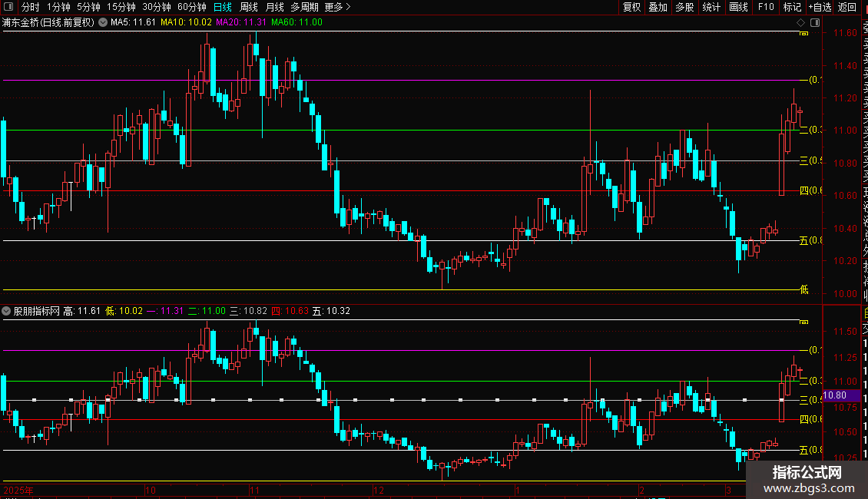Screen dimensions: 868x499
Task: Click the MA20: 11.31 value
Action: (x=241, y=22)
